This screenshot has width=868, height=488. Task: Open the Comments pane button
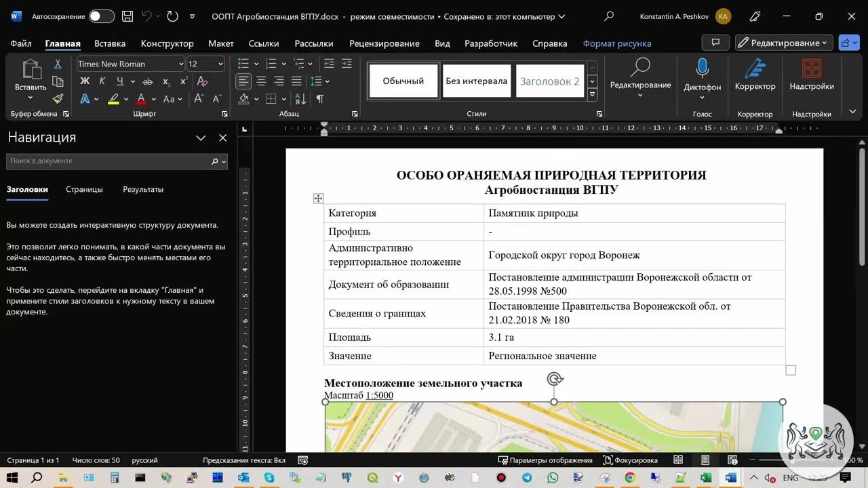click(715, 43)
